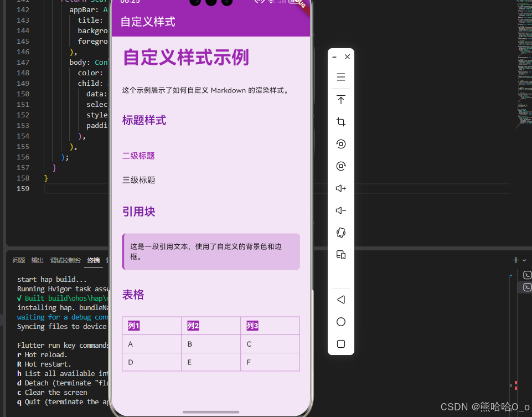Close the emulator toolbar panel
Viewport: 532px width, 417px height.
pyautogui.click(x=347, y=57)
